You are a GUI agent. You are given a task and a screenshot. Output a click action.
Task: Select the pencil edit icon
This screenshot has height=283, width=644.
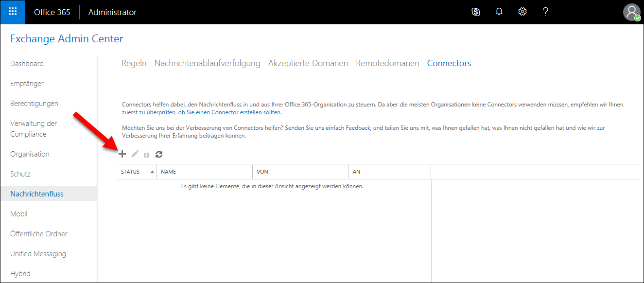click(x=134, y=154)
